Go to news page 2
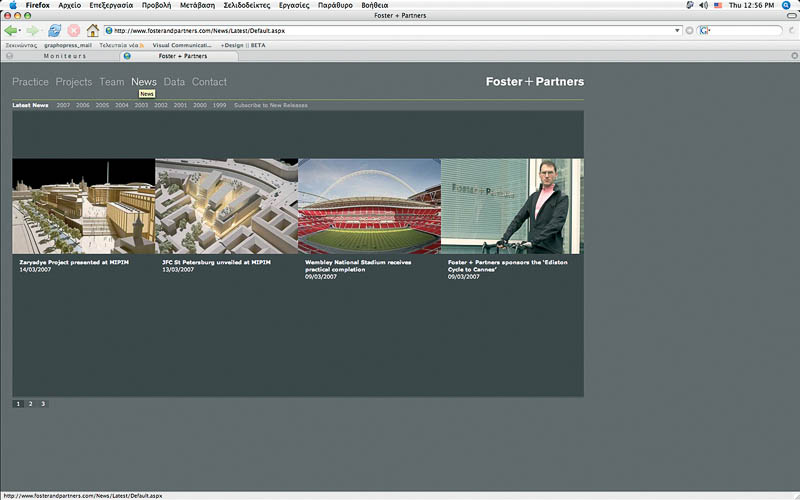The width and height of the screenshot is (800, 500). 31,404
